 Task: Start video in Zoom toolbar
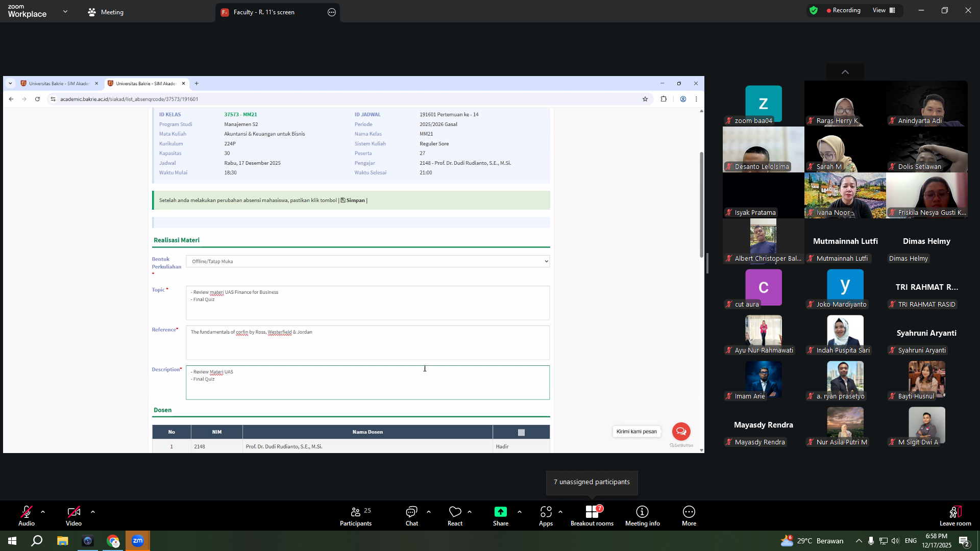coord(73,515)
